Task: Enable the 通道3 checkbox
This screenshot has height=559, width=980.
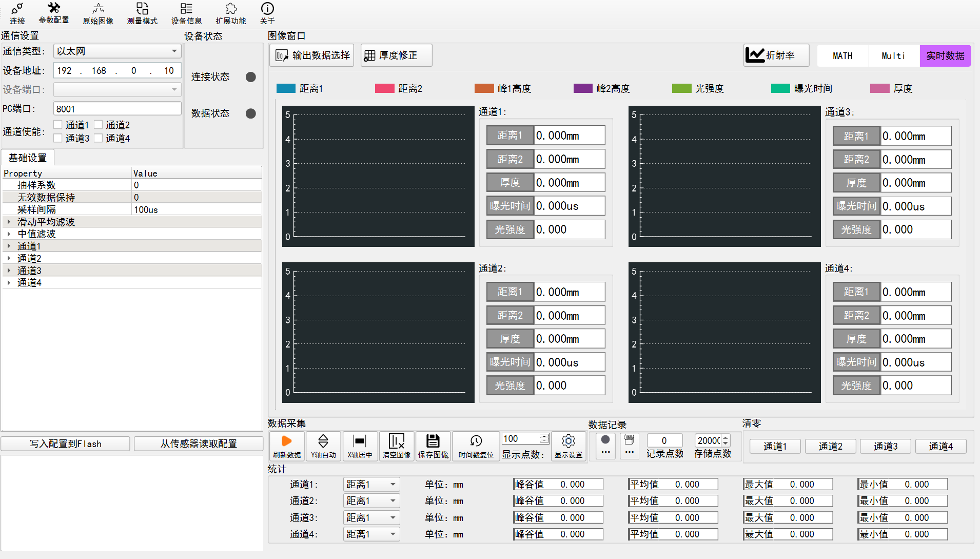Action: tap(58, 138)
